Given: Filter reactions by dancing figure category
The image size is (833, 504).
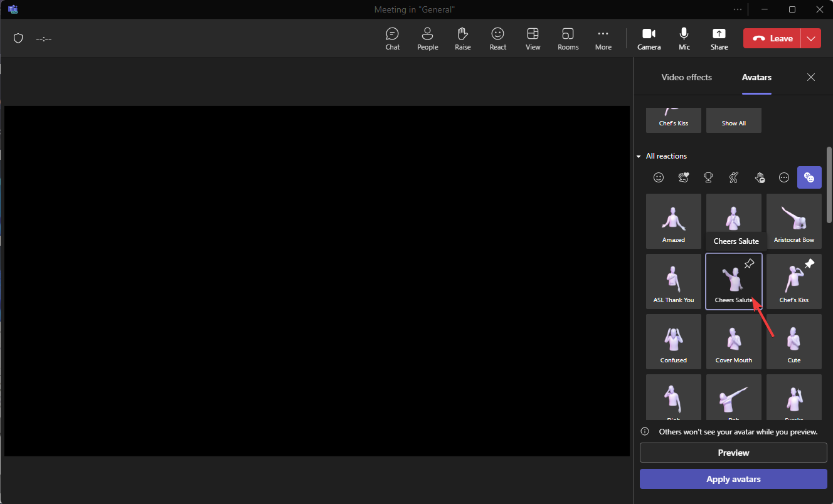Looking at the screenshot, I should click(x=734, y=177).
